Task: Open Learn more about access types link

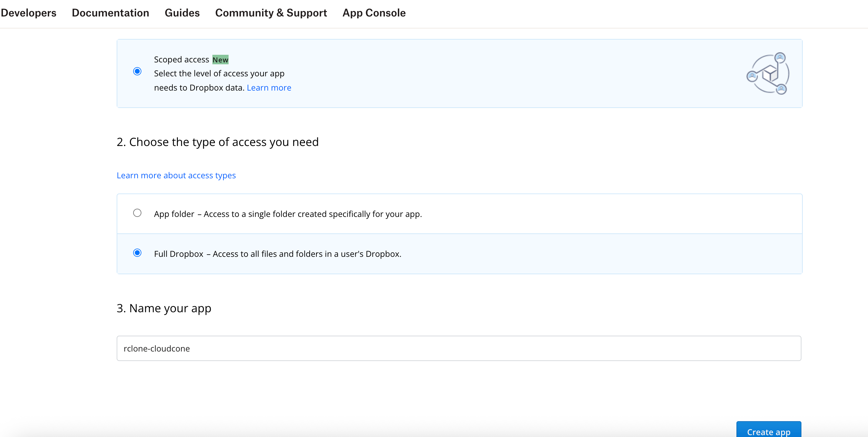Action: tap(176, 175)
